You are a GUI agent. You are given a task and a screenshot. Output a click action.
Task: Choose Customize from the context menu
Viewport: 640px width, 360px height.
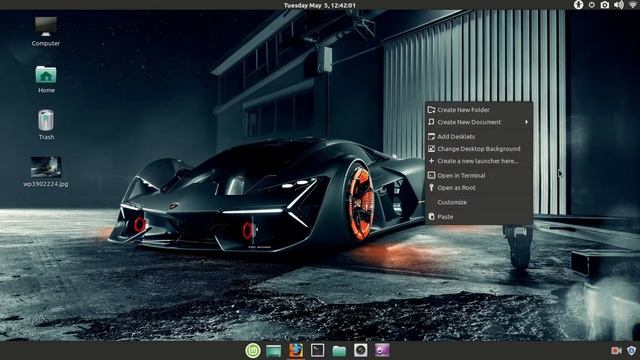tap(479, 202)
